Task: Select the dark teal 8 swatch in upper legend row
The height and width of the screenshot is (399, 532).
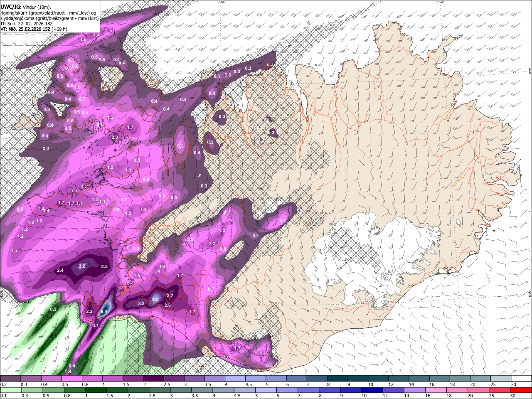Action: (337, 378)
